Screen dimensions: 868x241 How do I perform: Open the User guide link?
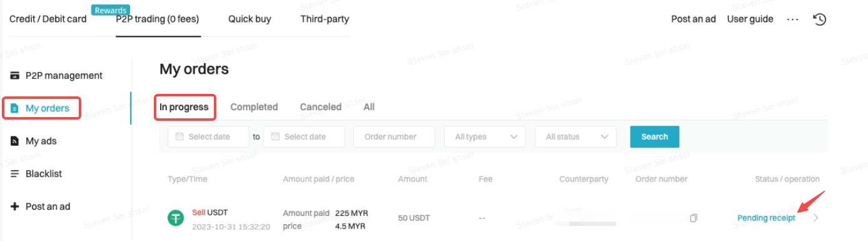tap(750, 19)
